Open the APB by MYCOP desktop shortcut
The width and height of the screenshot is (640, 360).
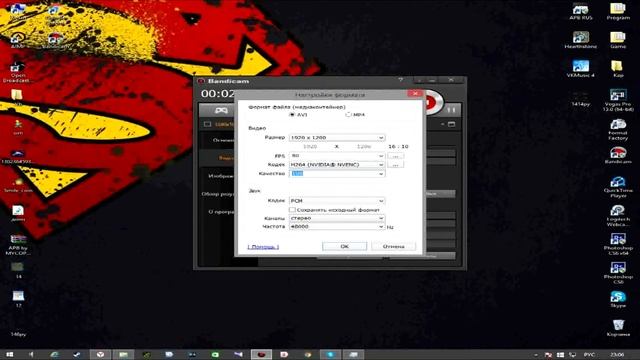point(18,245)
